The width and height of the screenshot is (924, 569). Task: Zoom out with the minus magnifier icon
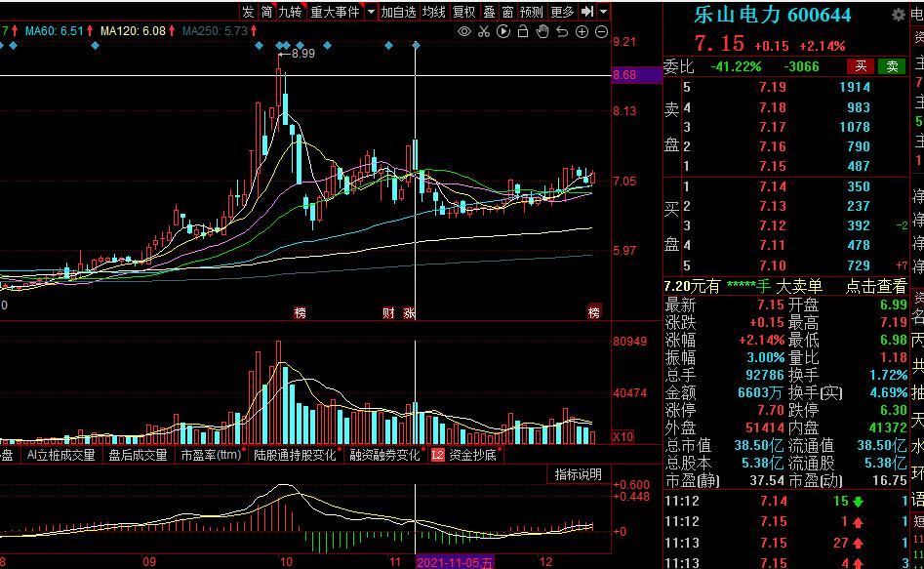coord(601,31)
